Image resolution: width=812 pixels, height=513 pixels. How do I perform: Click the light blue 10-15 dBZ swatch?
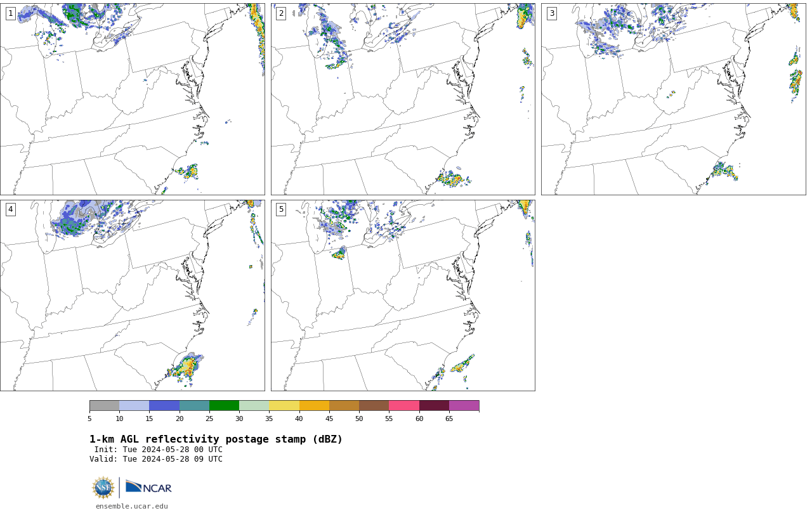coord(134,406)
